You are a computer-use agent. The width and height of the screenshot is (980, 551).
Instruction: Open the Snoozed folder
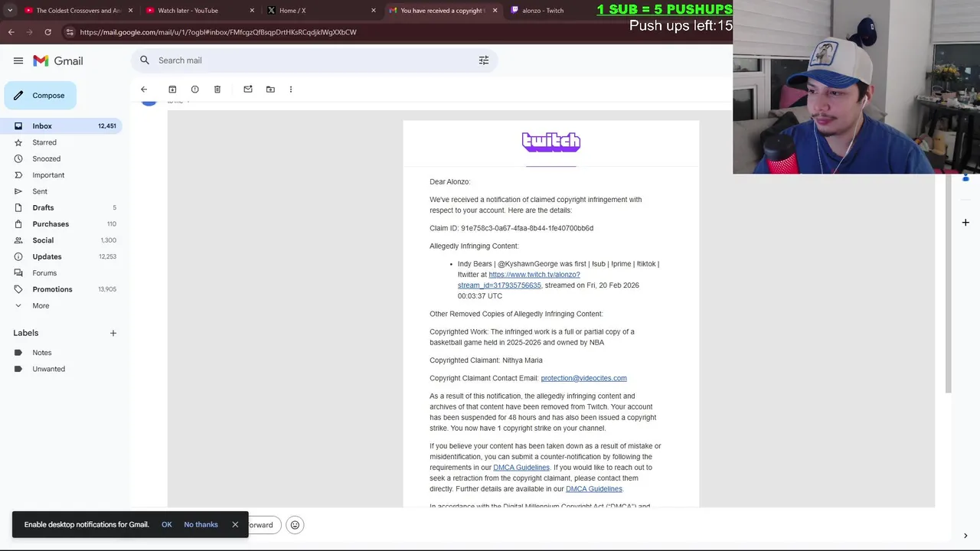[x=61, y=158]
